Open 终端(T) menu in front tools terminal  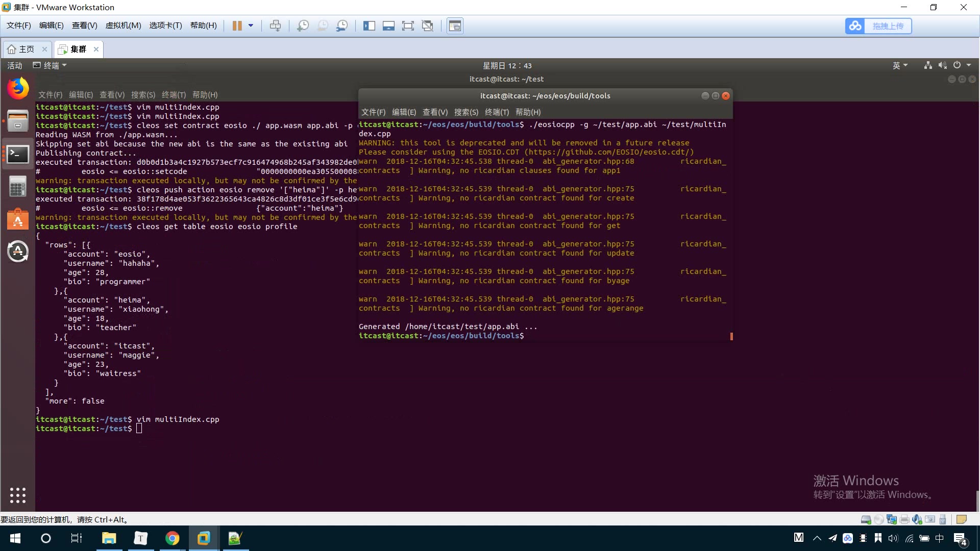tap(497, 112)
